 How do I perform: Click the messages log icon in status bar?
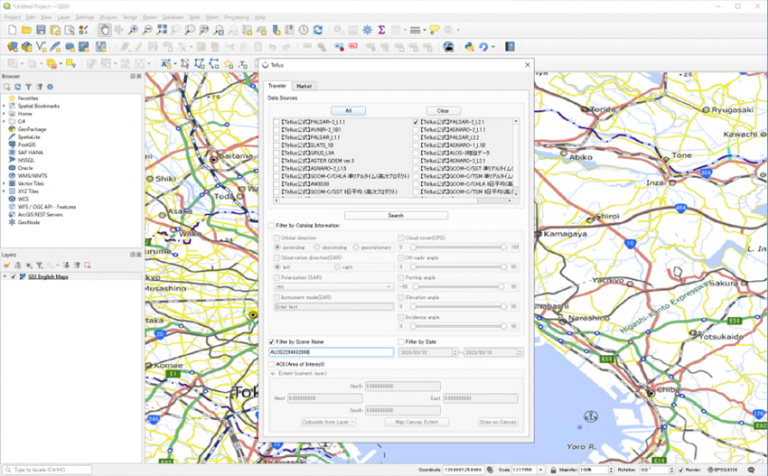click(752, 470)
